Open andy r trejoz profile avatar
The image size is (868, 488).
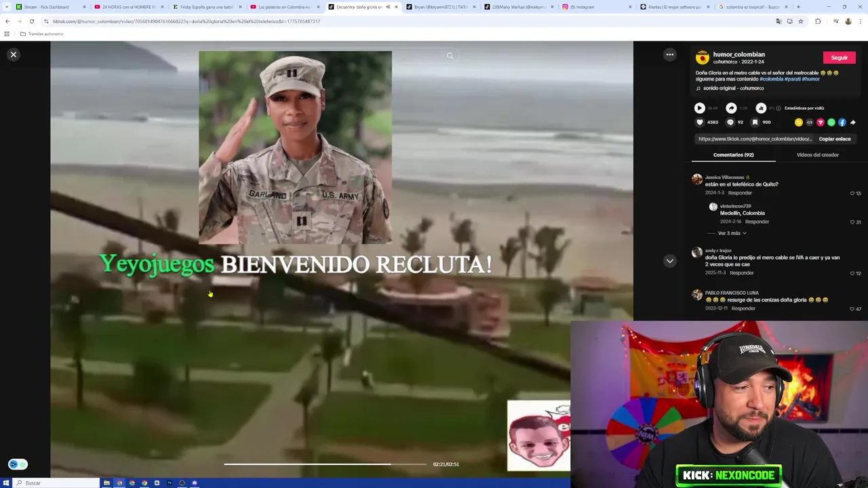click(x=697, y=253)
